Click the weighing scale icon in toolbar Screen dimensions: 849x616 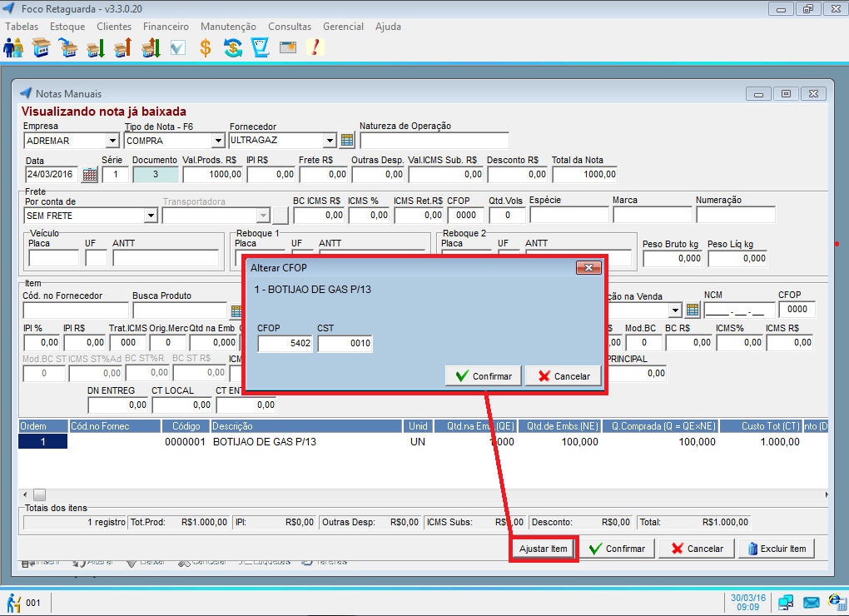pyautogui.click(x=261, y=47)
